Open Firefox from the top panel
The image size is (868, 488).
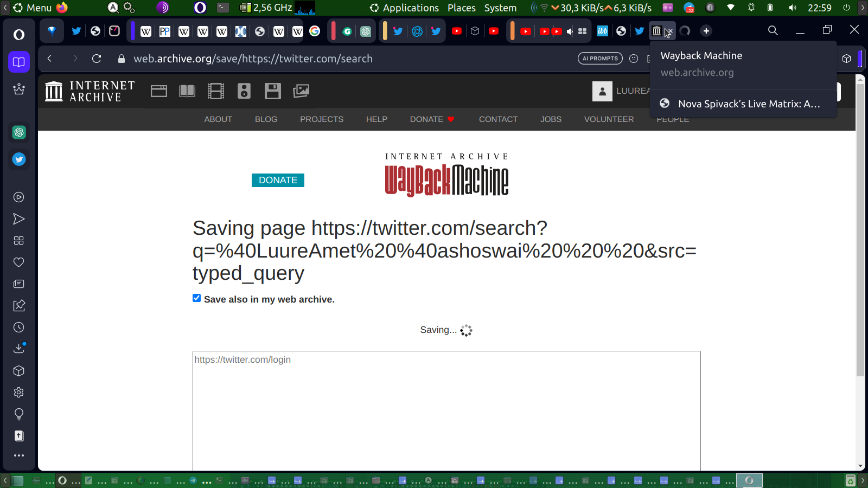(62, 8)
